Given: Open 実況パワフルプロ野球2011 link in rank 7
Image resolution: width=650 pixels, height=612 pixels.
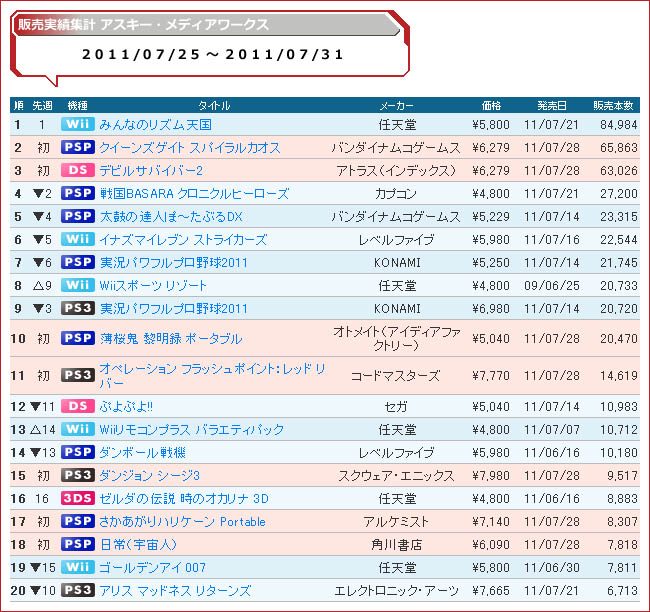Looking at the screenshot, I should pos(173,262).
